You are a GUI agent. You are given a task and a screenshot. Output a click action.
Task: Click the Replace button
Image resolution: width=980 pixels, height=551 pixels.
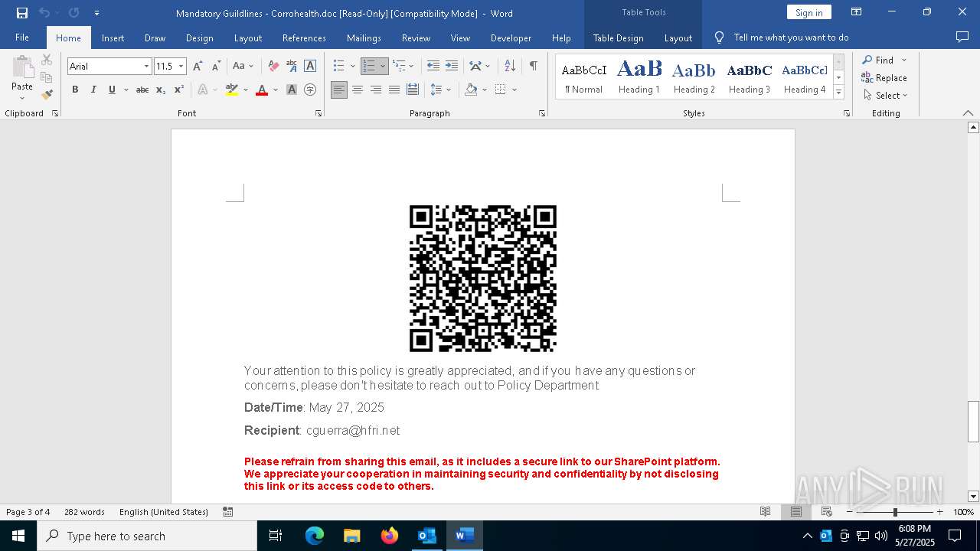click(x=884, y=77)
